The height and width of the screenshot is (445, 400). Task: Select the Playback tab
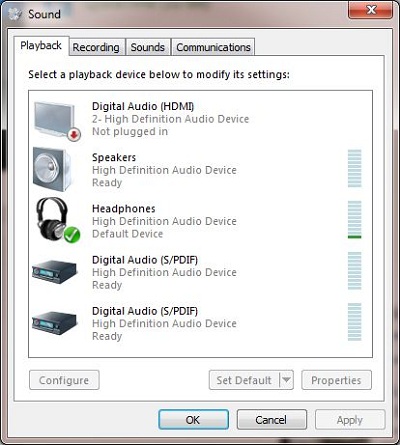pos(41,46)
